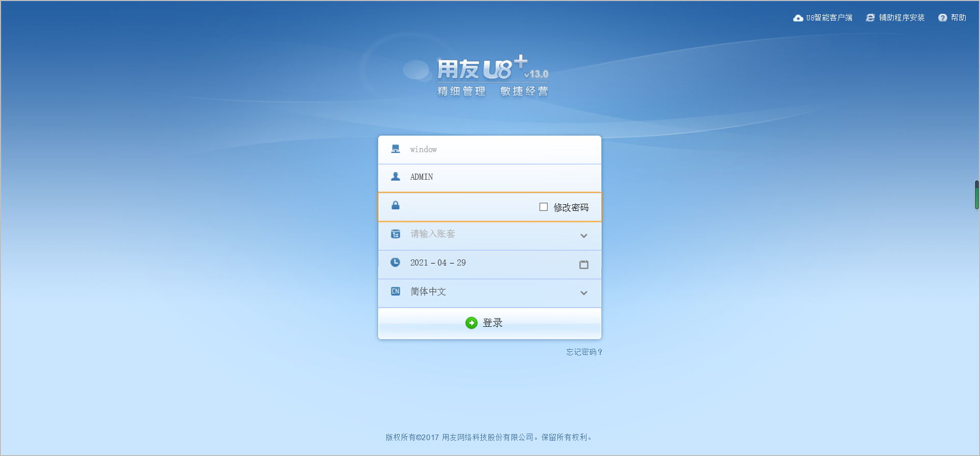Click the 忘记密码？ link
The image size is (980, 456).
[584, 352]
